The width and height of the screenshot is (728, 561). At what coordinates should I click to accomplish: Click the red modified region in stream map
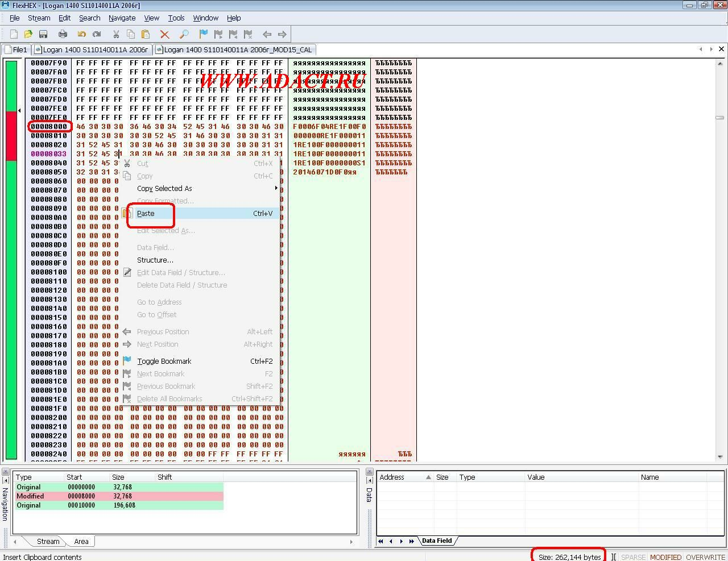(11, 136)
